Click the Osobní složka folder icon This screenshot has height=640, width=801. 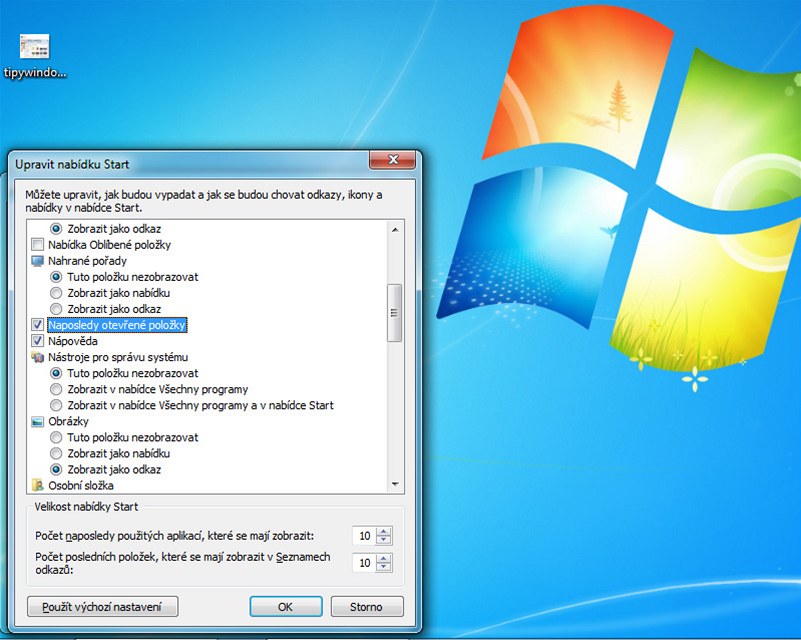(38, 486)
